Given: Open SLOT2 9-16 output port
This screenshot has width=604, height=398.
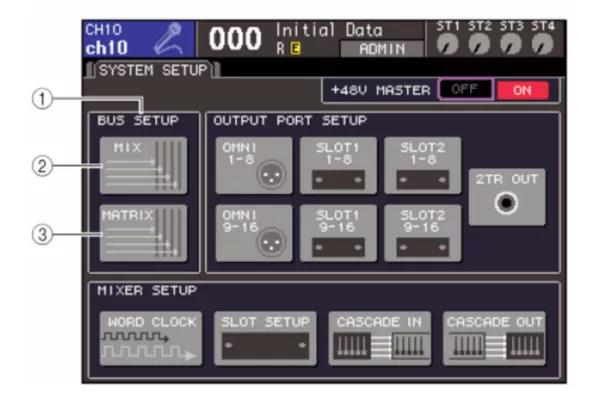Looking at the screenshot, I should [x=423, y=233].
